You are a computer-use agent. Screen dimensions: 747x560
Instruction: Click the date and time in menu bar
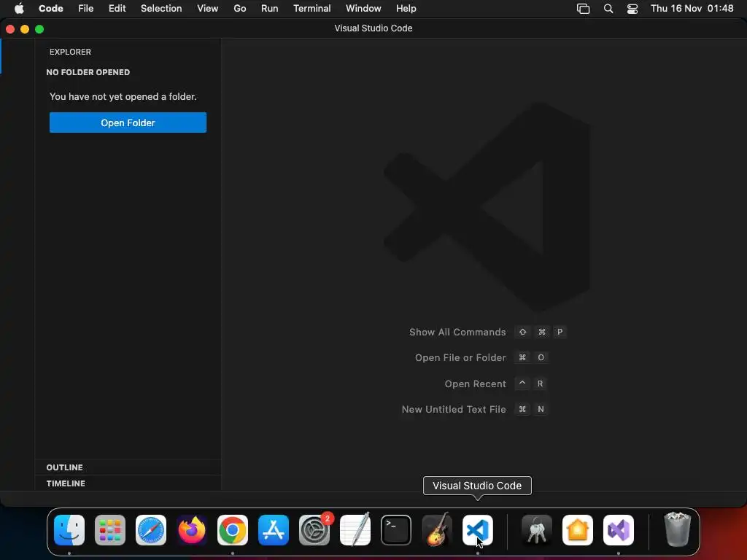692,9
